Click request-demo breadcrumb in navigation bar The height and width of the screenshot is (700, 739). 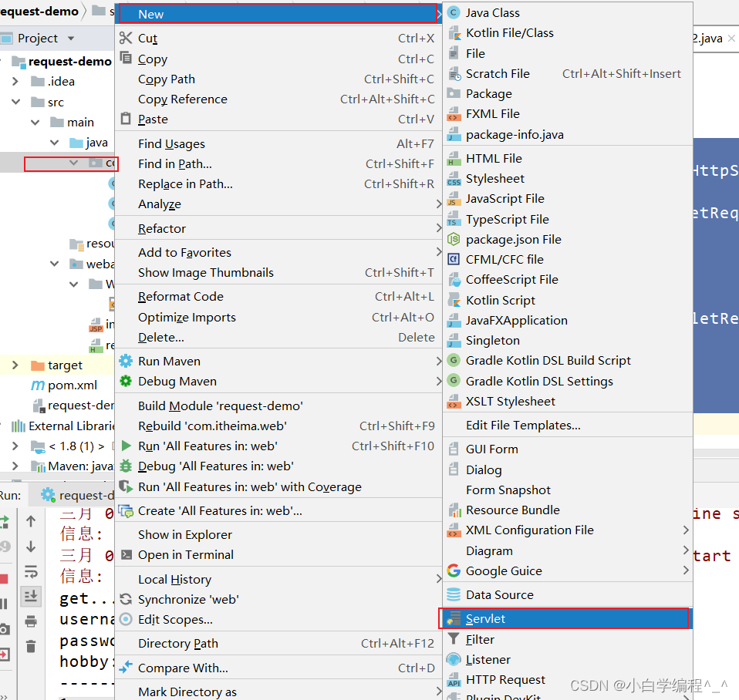[x=39, y=11]
